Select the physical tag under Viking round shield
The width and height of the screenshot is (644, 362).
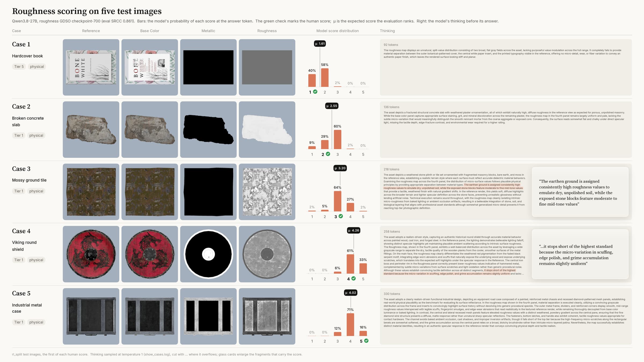click(36, 260)
